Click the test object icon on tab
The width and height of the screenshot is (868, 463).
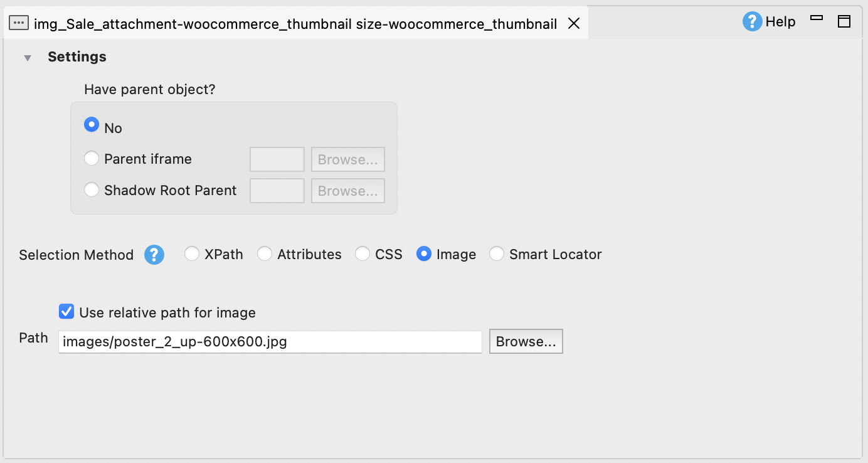(x=19, y=24)
